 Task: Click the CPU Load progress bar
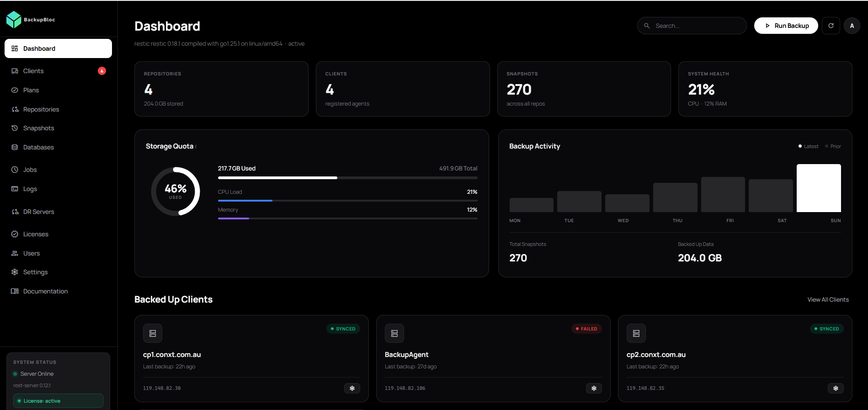[x=348, y=201]
